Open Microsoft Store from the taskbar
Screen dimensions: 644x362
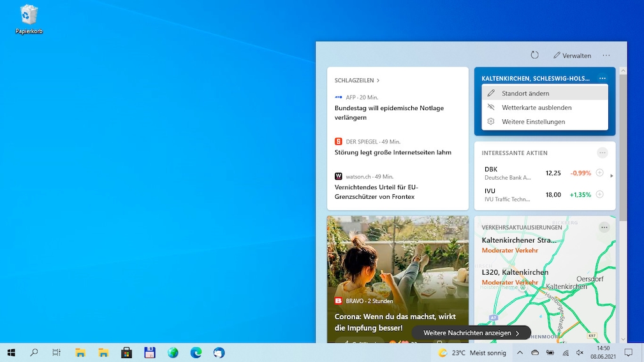click(x=126, y=352)
